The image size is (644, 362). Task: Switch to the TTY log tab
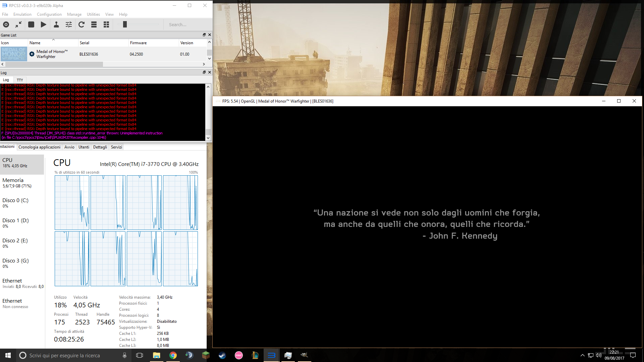(20, 80)
